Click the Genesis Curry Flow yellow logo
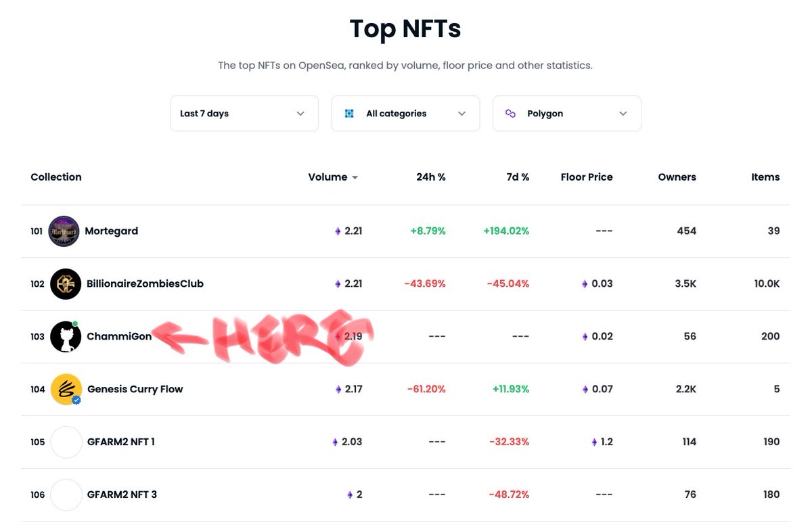 click(65, 389)
